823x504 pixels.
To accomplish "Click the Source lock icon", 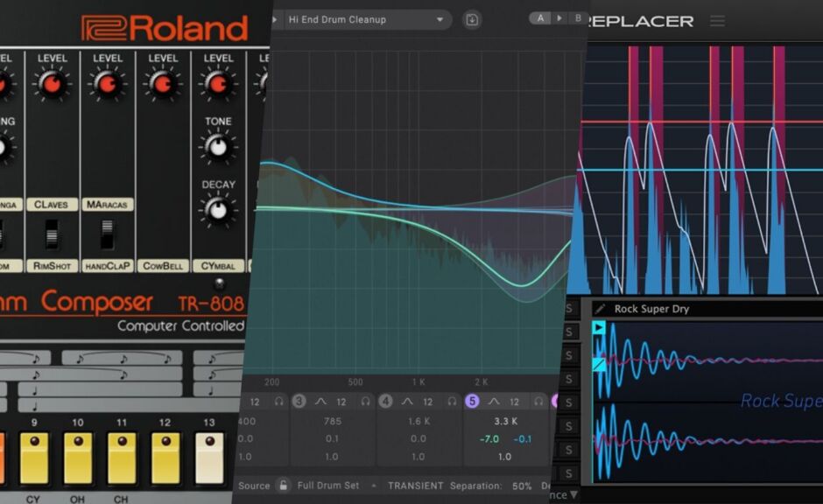I will (284, 485).
